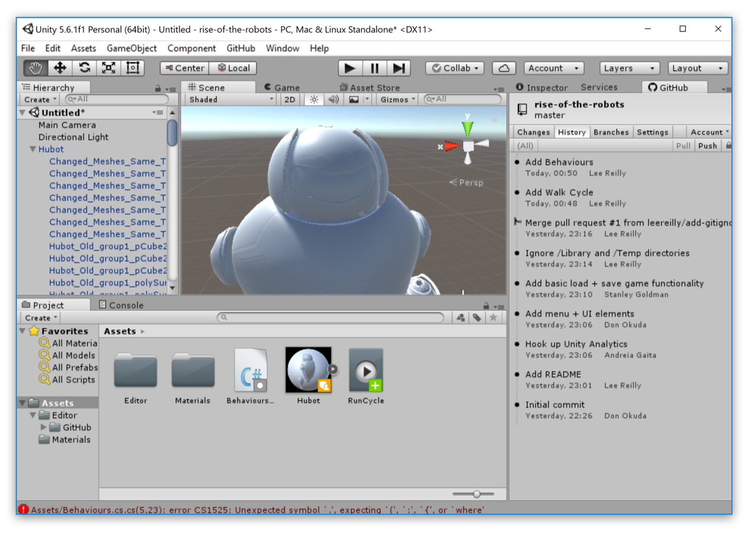
Task: Collapse the Hubot object in the Hierarchy
Action: pyautogui.click(x=32, y=149)
